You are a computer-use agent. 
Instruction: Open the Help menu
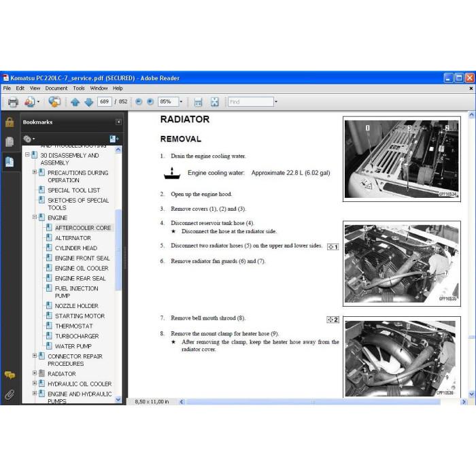pos(118,88)
